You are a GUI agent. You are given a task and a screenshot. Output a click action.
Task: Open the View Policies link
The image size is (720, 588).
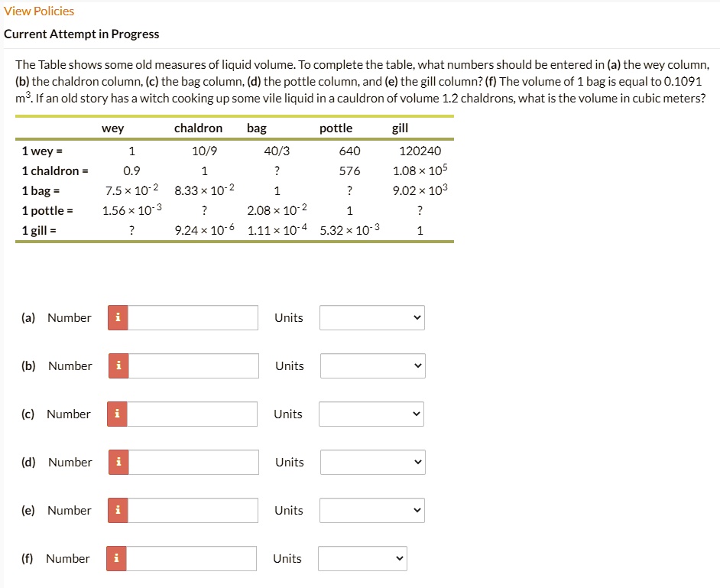click(x=39, y=11)
